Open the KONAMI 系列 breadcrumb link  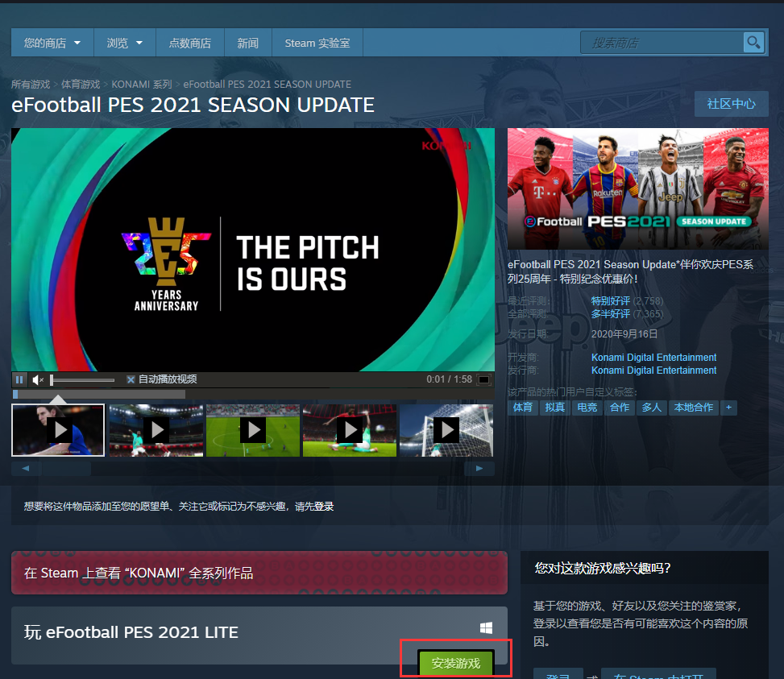point(142,85)
